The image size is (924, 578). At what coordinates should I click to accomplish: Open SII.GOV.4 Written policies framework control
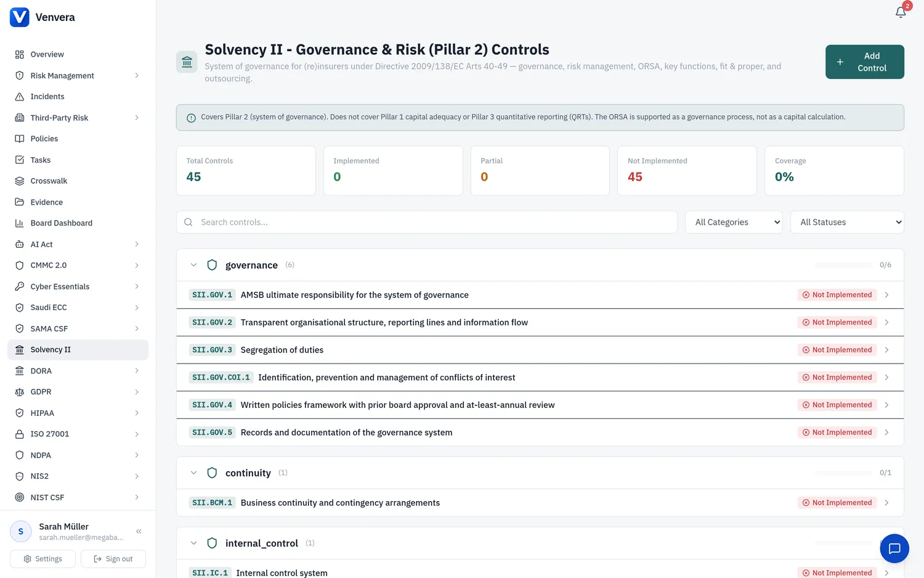tap(540, 405)
